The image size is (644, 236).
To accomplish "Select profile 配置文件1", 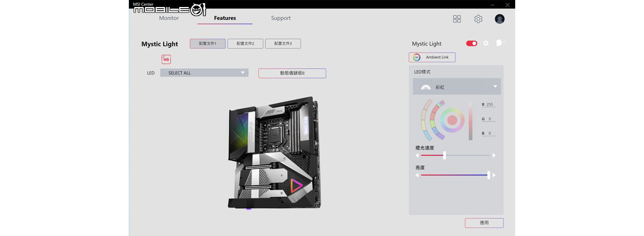I will (208, 44).
